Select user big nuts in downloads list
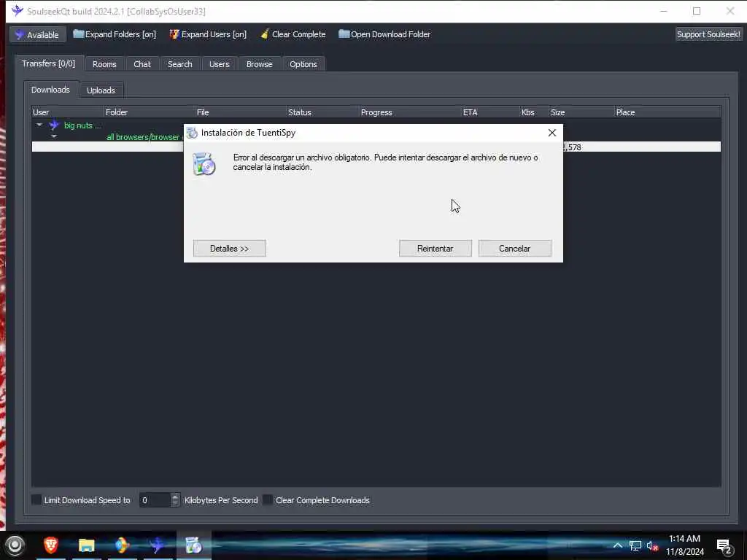The image size is (747, 560). (82, 125)
